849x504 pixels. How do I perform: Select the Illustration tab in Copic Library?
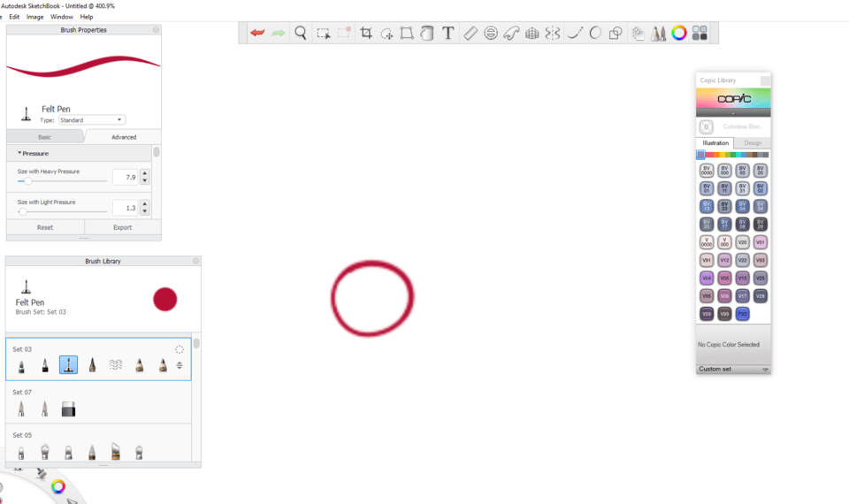pos(715,143)
